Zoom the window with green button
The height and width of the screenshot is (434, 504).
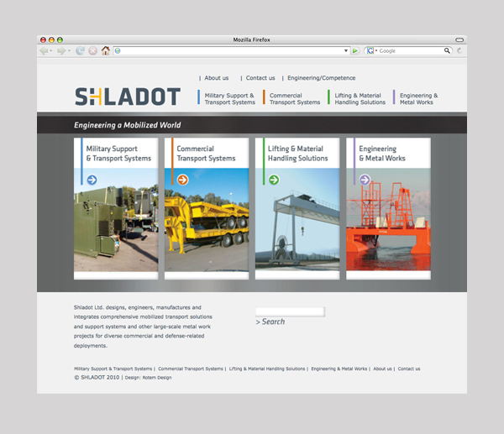(60, 39)
